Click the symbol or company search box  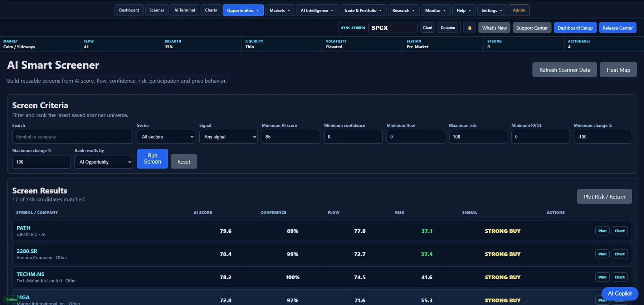click(x=72, y=137)
